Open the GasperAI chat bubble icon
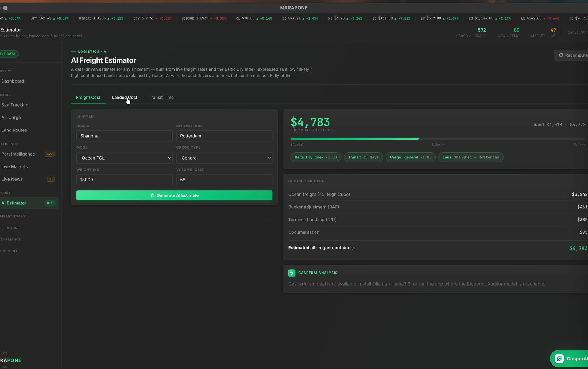The height and width of the screenshot is (369, 588). (x=559, y=359)
